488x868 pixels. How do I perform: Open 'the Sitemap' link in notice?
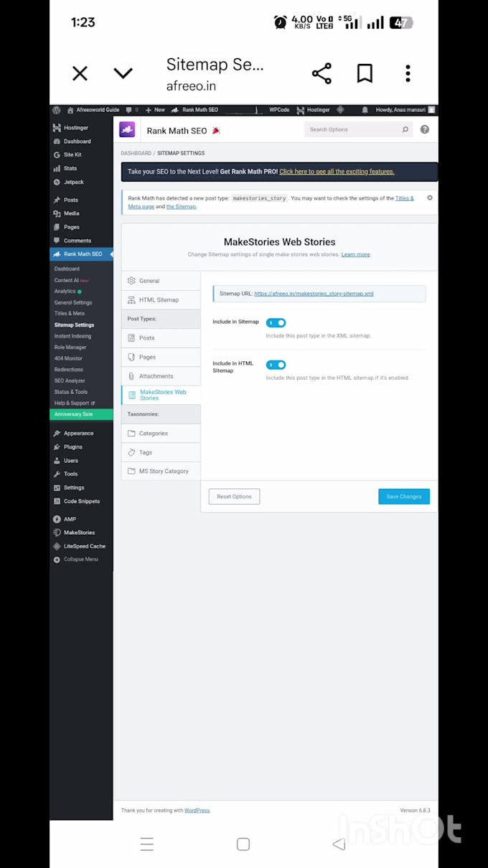pyautogui.click(x=182, y=206)
